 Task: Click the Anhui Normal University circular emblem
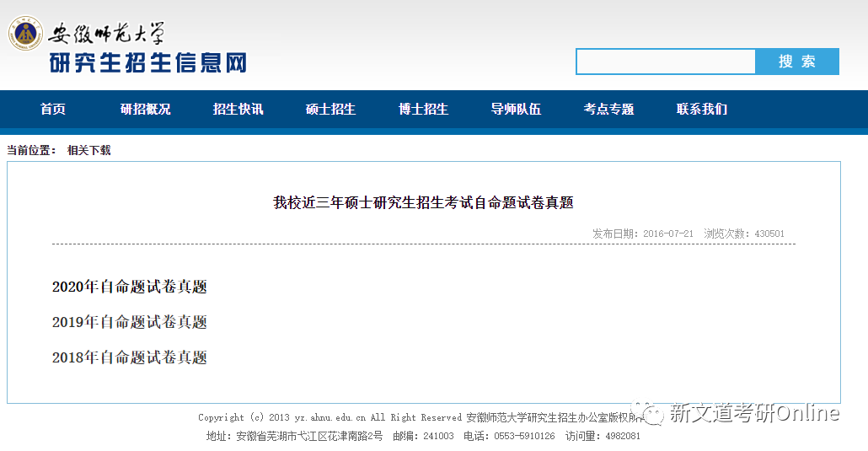pyautogui.click(x=25, y=34)
